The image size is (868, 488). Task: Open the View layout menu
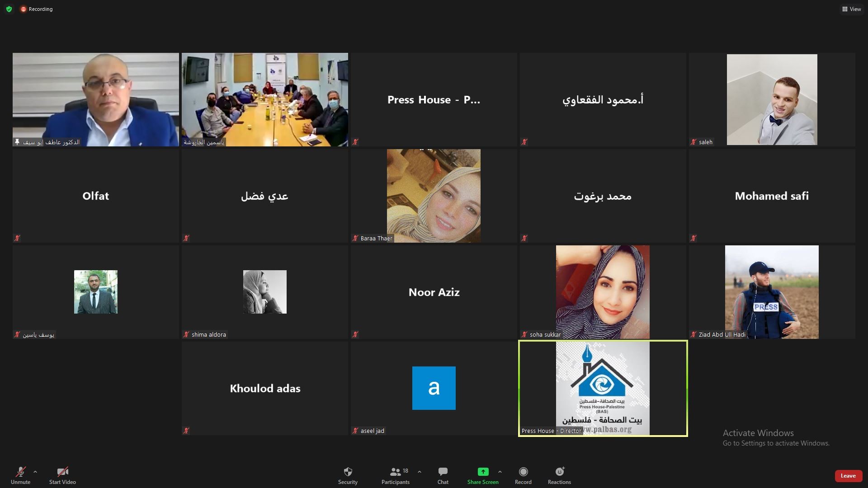(851, 9)
